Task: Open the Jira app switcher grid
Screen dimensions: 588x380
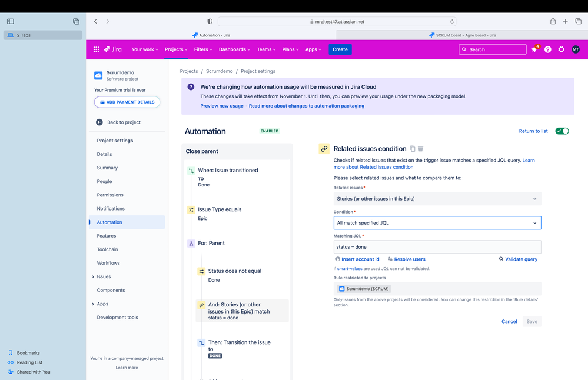Action: point(96,49)
